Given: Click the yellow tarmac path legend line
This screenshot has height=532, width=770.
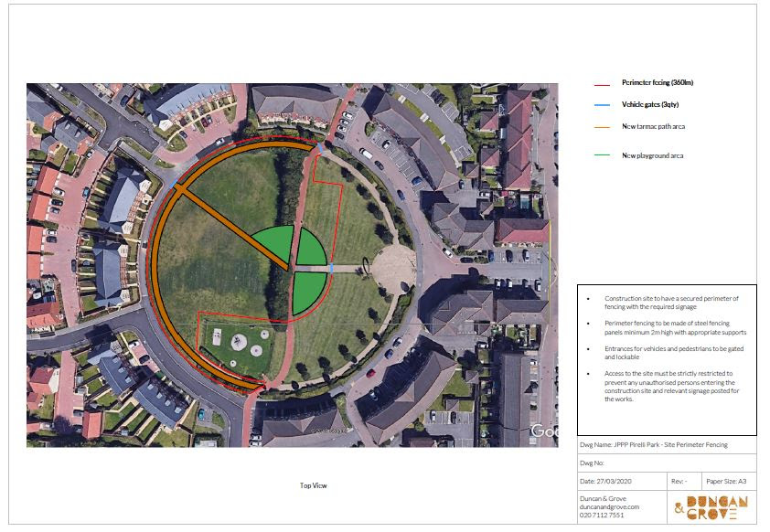Looking at the screenshot, I should [601, 127].
